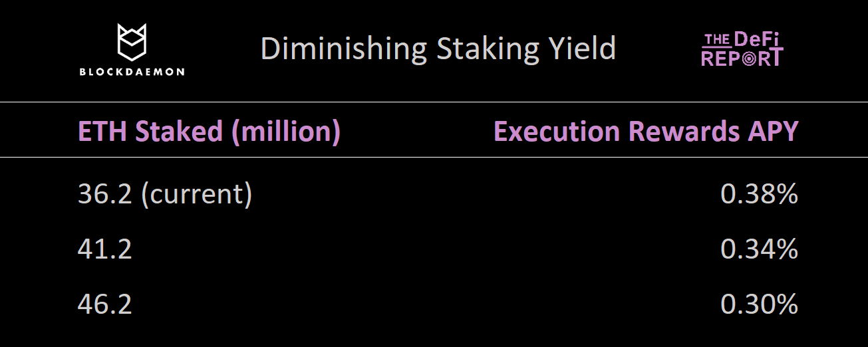Click the BLOCKDAEMON wordmark text
Screen dimensions: 868x347
click(x=132, y=72)
